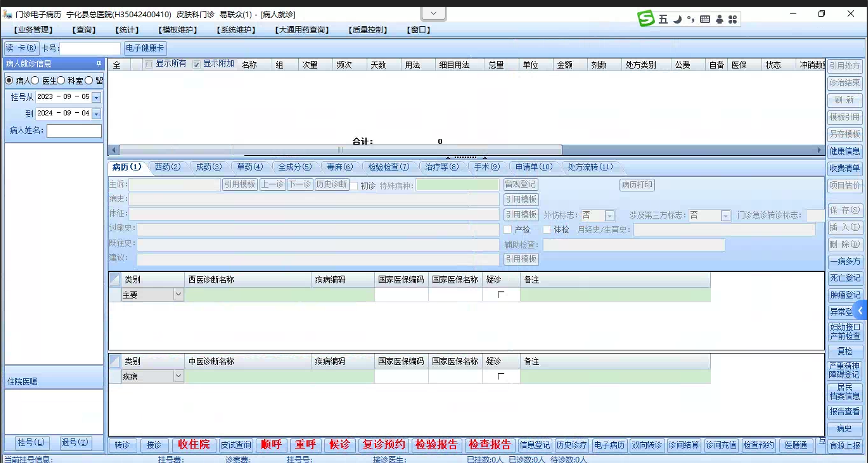Image resolution: width=868 pixels, height=463 pixels.
Task: Click the pin icon on patient info panel
Action: (x=99, y=63)
